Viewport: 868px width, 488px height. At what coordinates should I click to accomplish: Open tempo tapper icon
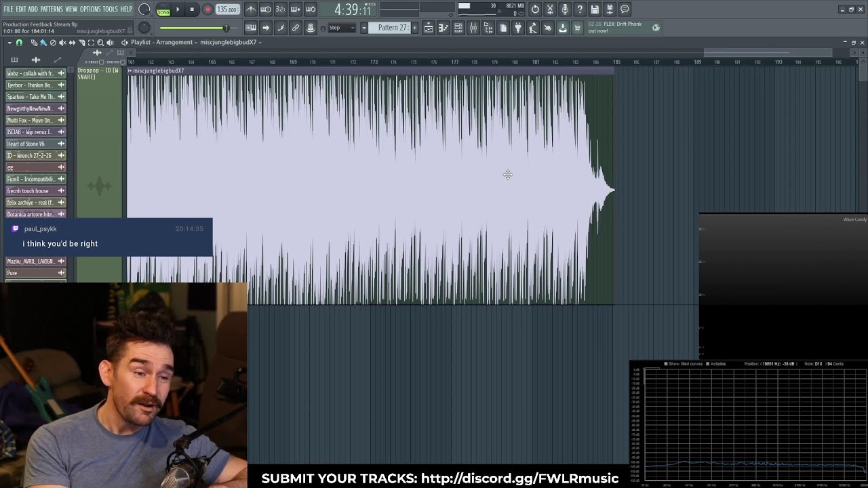(533, 28)
